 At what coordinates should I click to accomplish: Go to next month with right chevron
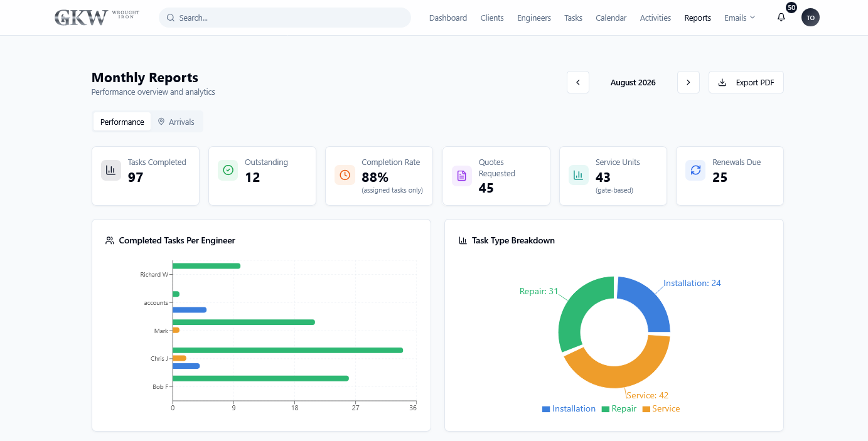pyautogui.click(x=689, y=82)
